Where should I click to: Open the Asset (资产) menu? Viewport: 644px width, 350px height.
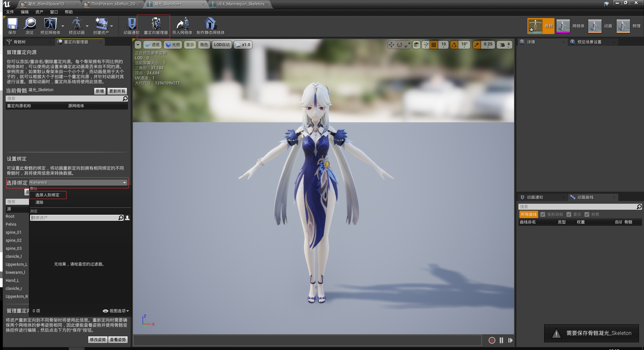[x=39, y=12]
